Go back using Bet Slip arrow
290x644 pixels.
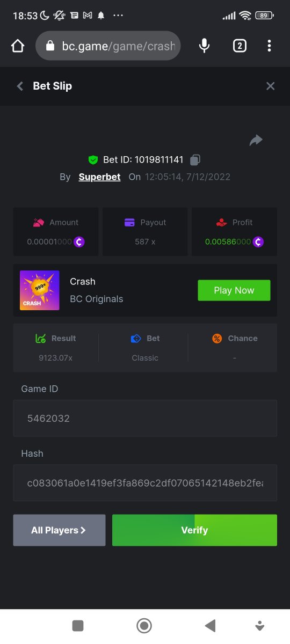[20, 86]
